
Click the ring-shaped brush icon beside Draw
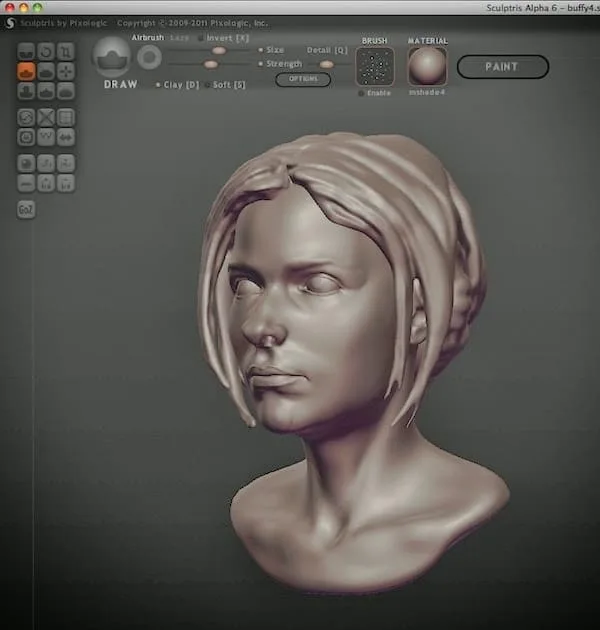[x=149, y=57]
